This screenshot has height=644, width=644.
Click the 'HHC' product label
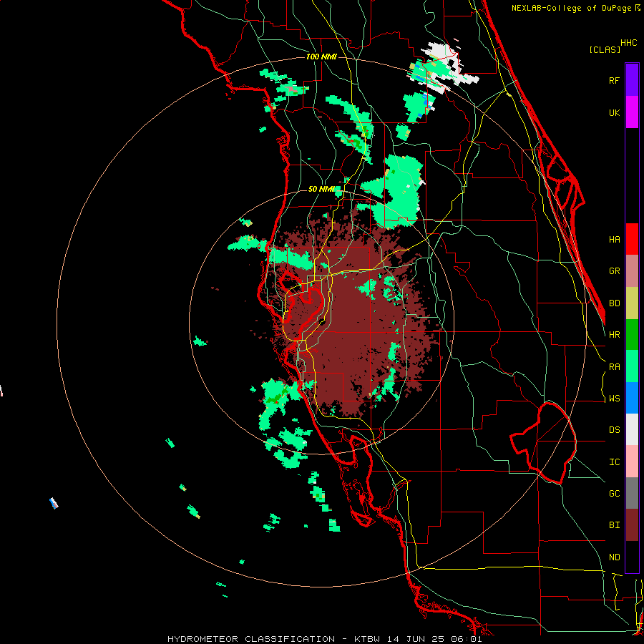coord(628,43)
